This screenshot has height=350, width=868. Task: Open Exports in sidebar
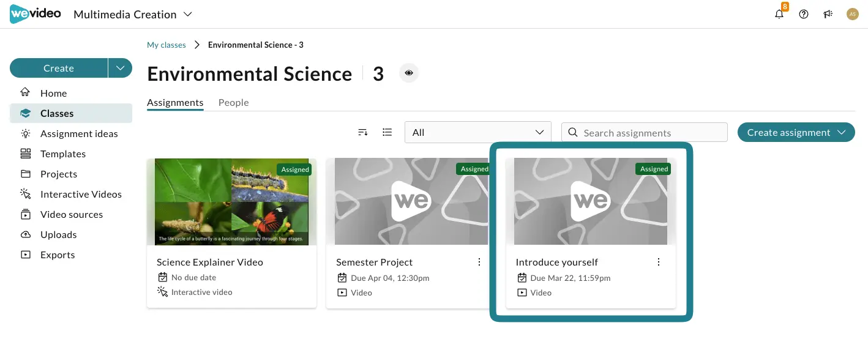[x=70, y=255]
